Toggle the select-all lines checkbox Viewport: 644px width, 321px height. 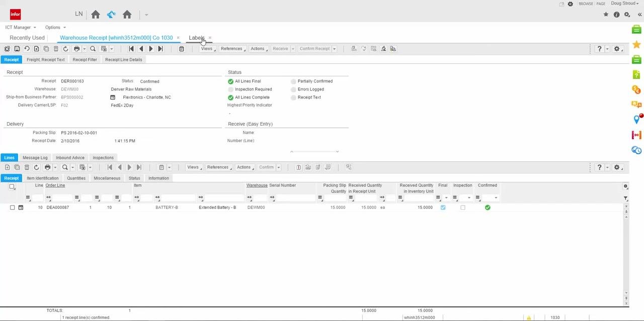[x=12, y=187]
